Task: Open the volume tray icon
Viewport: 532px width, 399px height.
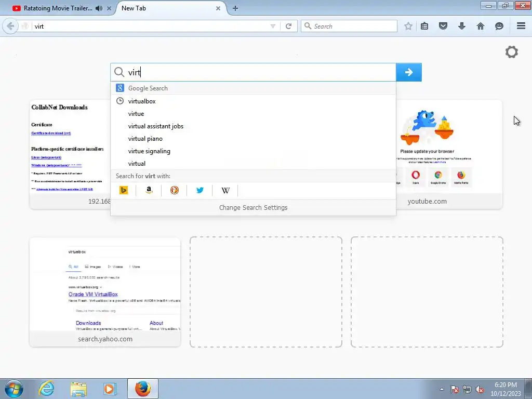Action: [x=480, y=389]
